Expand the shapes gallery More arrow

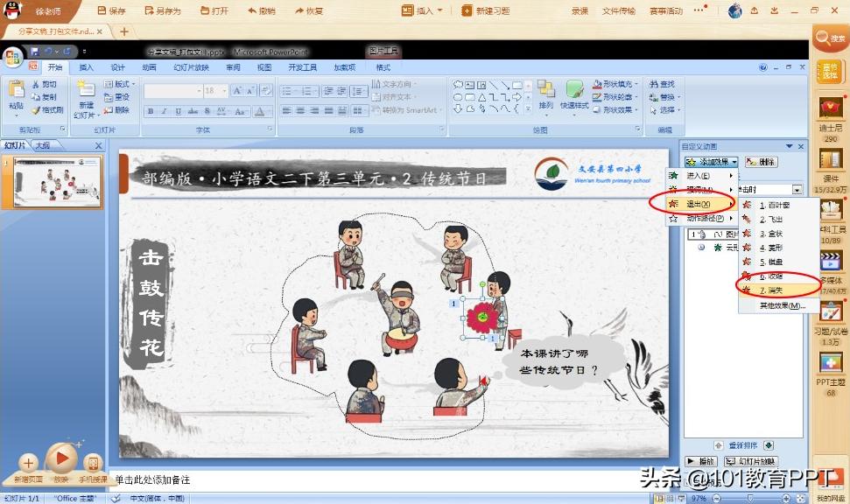(x=529, y=109)
